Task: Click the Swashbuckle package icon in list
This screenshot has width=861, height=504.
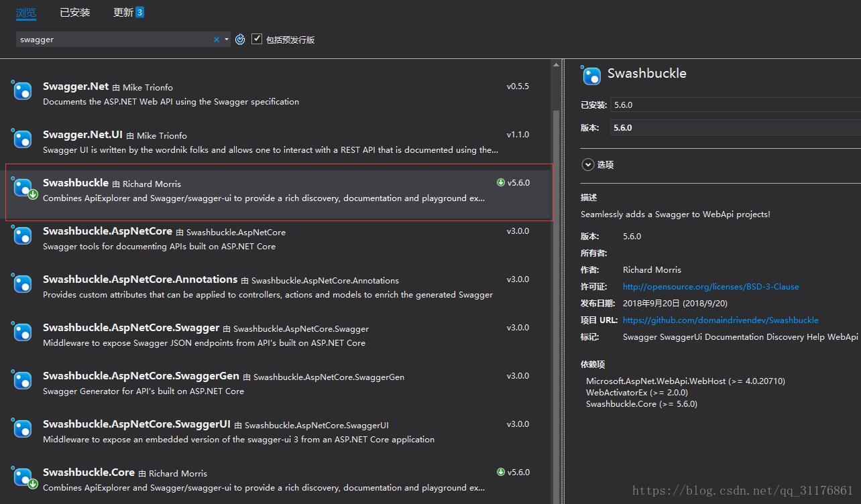Action: 24,188
